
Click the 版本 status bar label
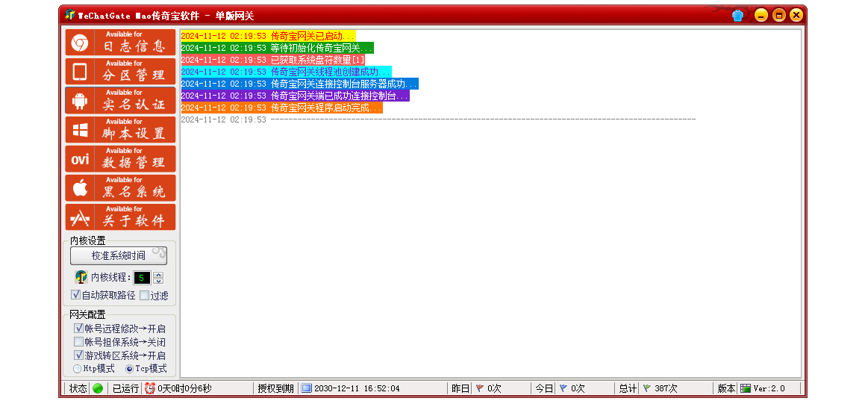coord(727,388)
